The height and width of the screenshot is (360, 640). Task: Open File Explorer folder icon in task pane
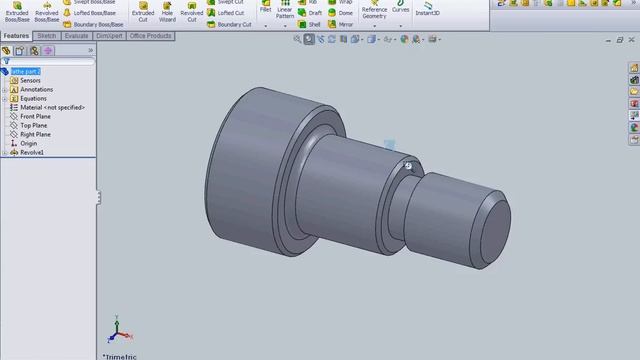[x=634, y=91]
